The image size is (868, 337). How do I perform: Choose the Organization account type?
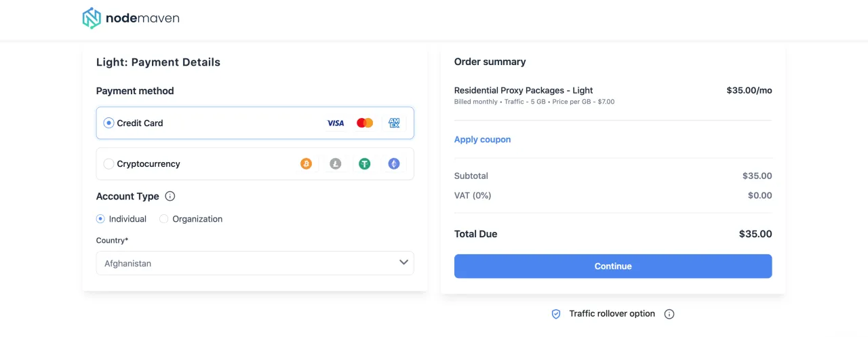pyautogui.click(x=164, y=219)
